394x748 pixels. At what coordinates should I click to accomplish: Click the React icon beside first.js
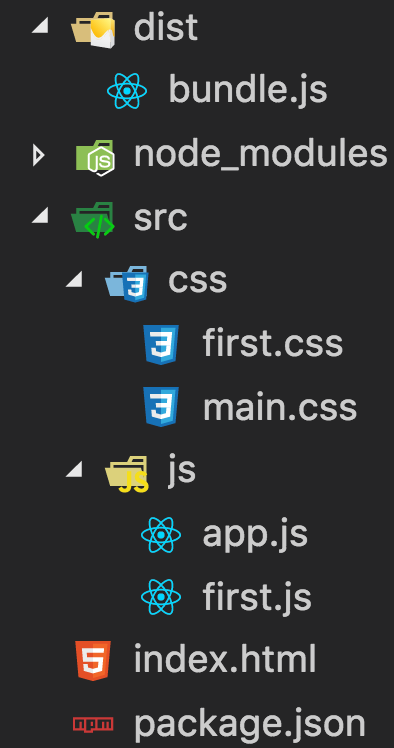161,596
